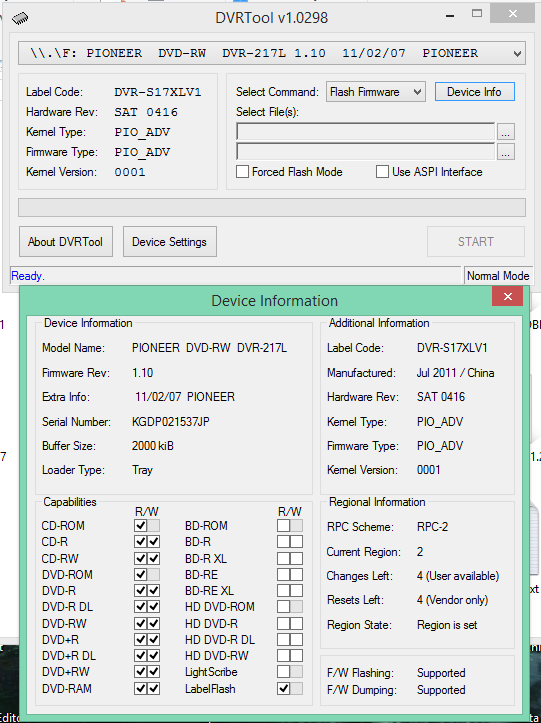The width and height of the screenshot is (541, 723).
Task: Minimize the DVRTool window
Action: [x=450, y=15]
